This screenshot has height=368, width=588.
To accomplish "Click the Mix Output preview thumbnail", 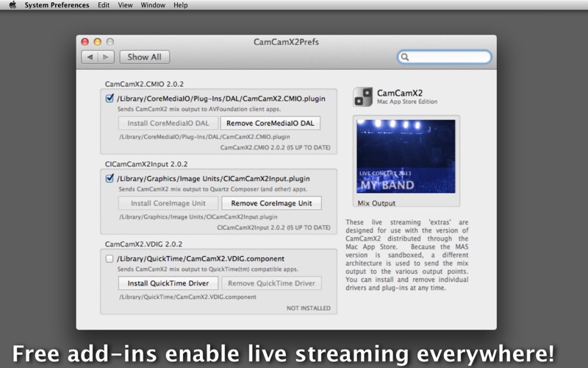I will coord(406,157).
